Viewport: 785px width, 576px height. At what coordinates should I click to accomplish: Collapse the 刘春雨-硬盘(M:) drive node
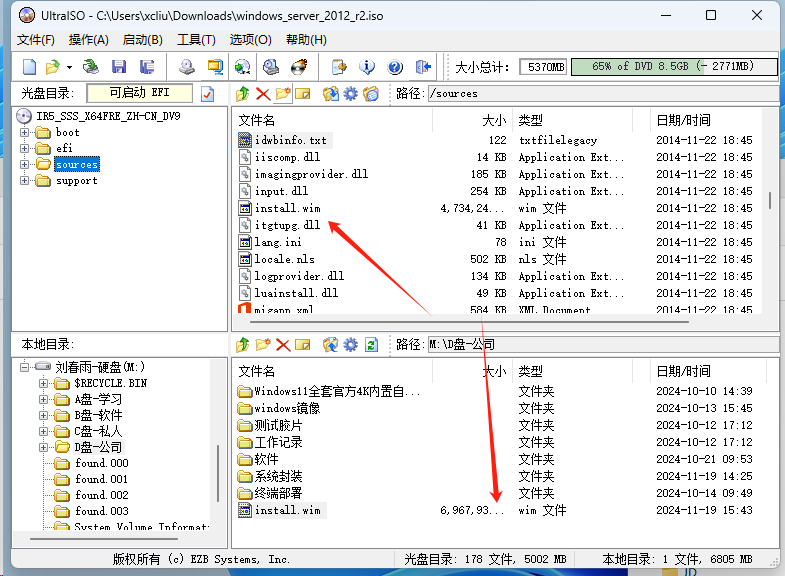click(25, 367)
